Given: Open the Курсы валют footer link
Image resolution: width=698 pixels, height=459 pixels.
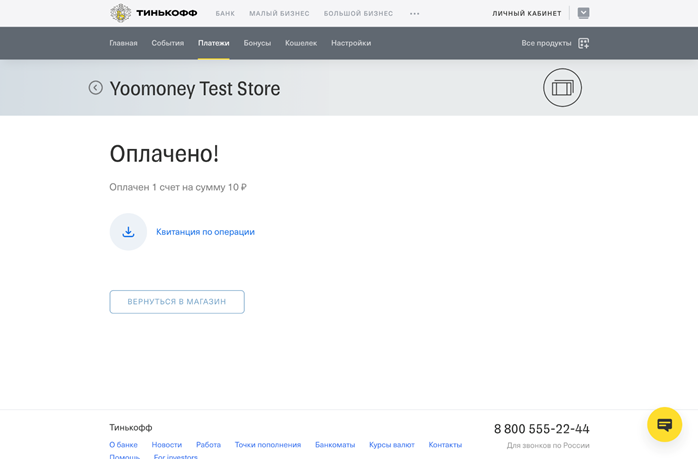Looking at the screenshot, I should 391,445.
